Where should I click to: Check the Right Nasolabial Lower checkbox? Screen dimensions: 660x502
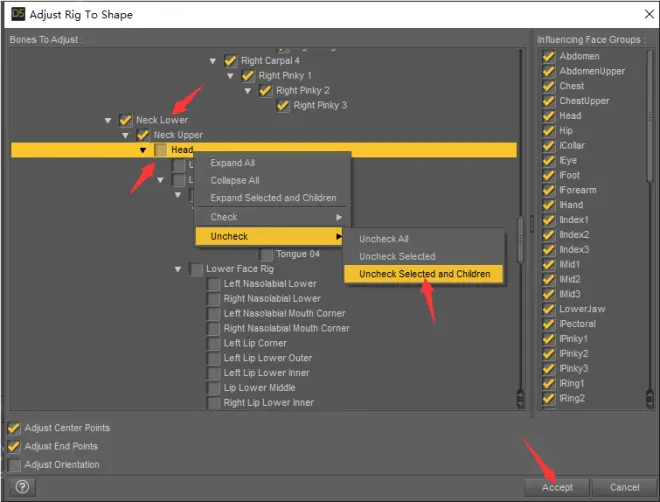[x=213, y=299]
